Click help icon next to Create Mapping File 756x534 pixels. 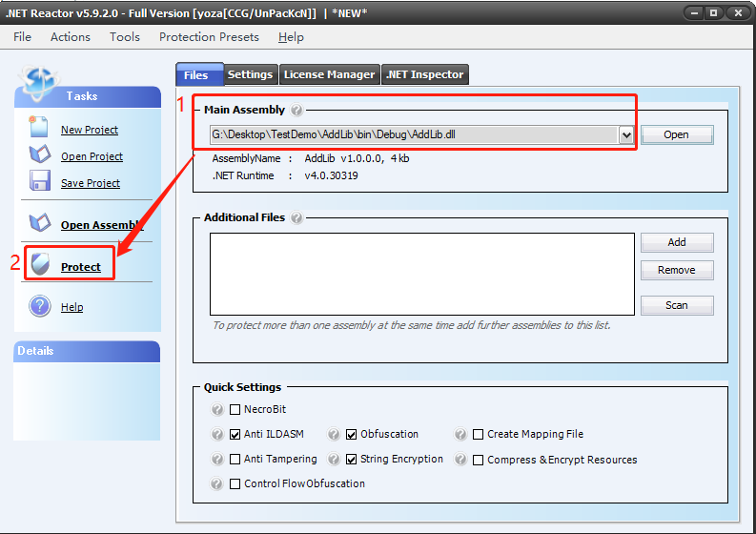(x=460, y=434)
